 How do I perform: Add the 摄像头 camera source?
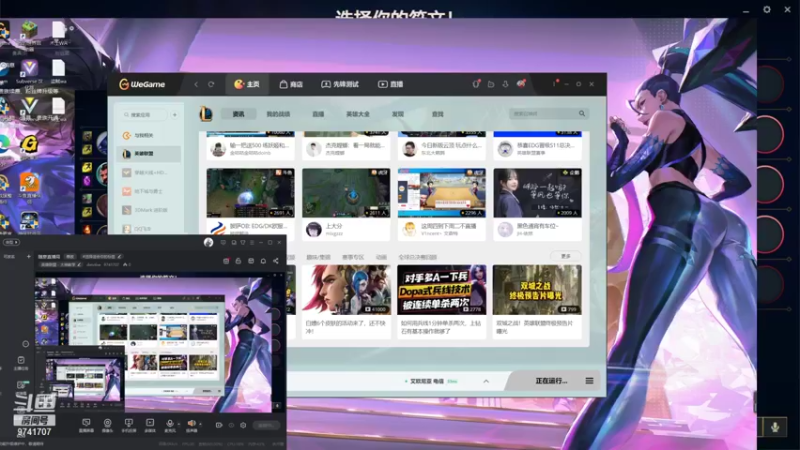click(107, 425)
